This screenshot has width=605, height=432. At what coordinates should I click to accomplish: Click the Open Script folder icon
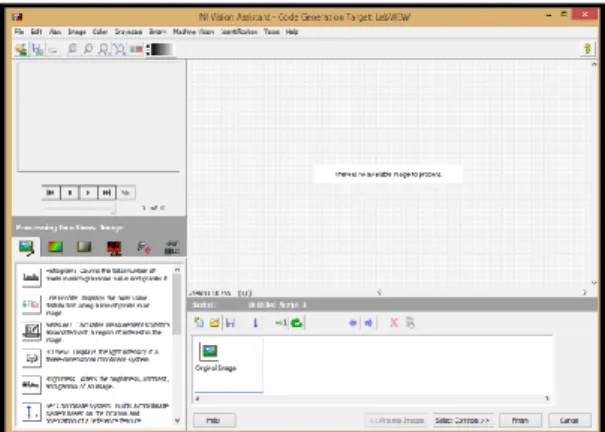(215, 322)
